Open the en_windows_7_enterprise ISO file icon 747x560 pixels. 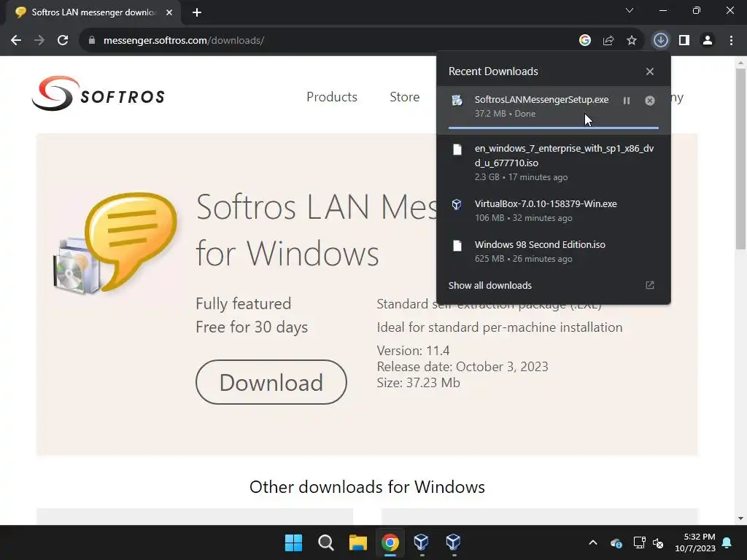(457, 149)
